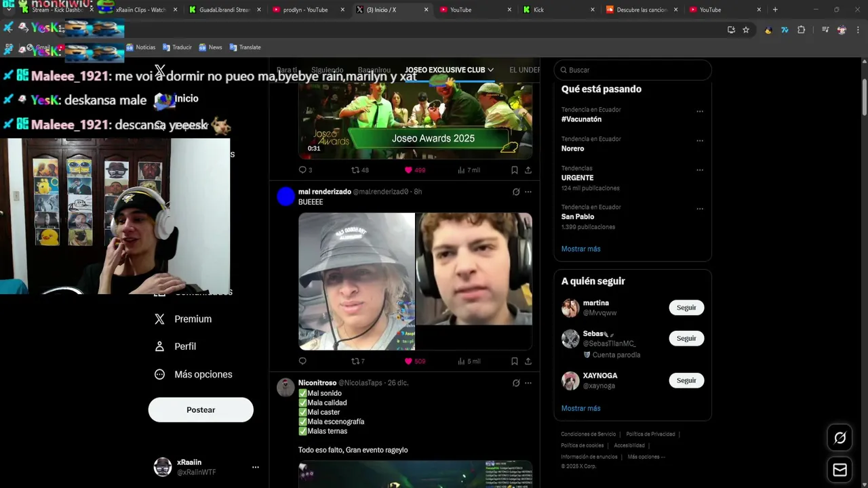Open the browser extensions puzzle icon
Image resolution: width=868 pixels, height=488 pixels.
pos(801,30)
